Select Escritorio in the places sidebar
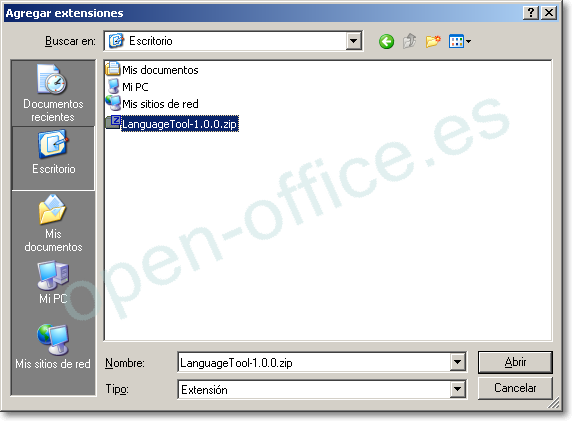This screenshot has width=572, height=421. [x=53, y=158]
